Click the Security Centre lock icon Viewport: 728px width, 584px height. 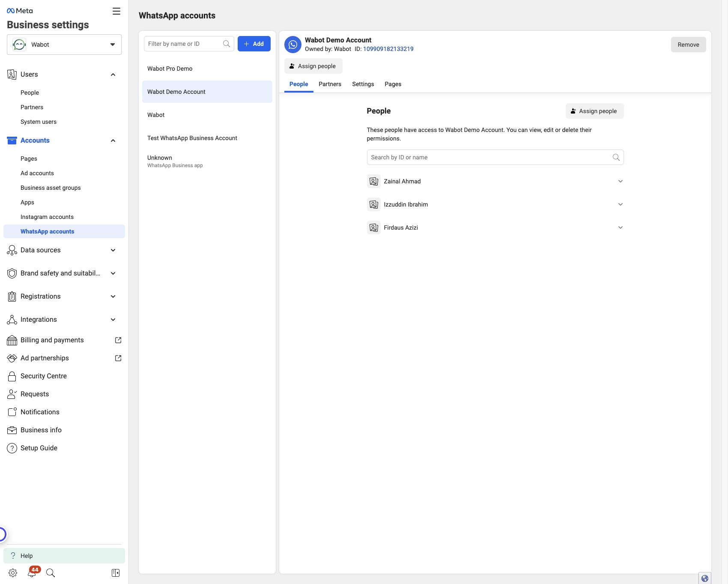pos(12,376)
